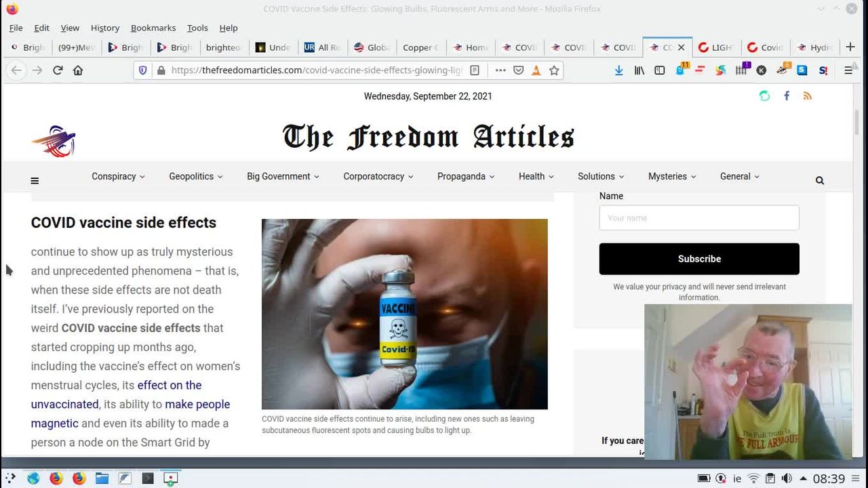
Task: Expand the Health navigation dropdown
Action: (x=536, y=176)
